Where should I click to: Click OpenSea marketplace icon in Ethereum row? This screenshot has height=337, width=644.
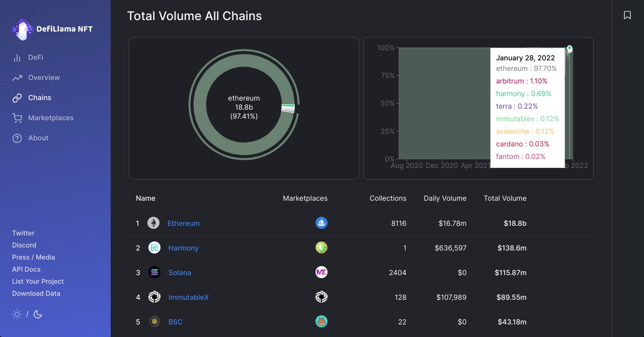pos(321,223)
